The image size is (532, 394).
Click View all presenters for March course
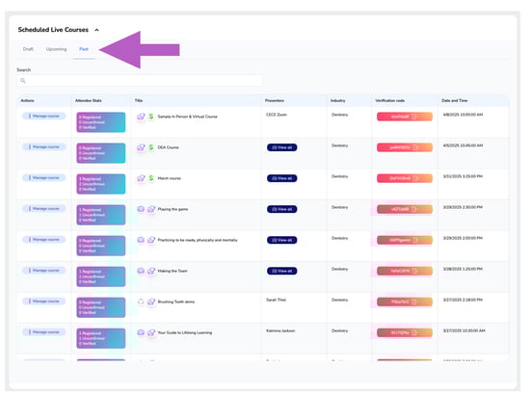point(282,178)
